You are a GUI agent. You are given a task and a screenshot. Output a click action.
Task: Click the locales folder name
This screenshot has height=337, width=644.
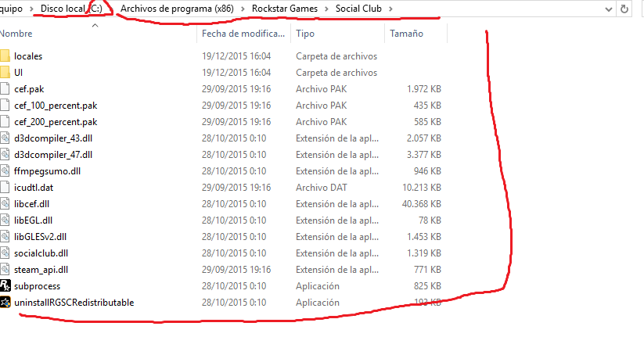click(28, 56)
